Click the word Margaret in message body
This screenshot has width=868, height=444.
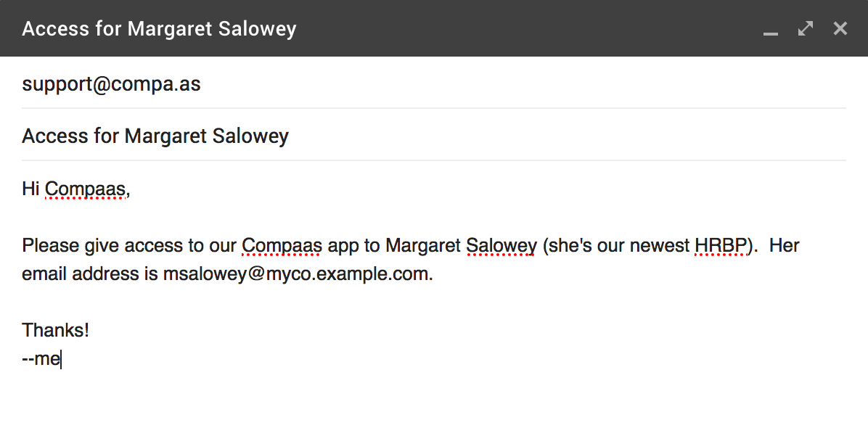pyautogui.click(x=423, y=245)
